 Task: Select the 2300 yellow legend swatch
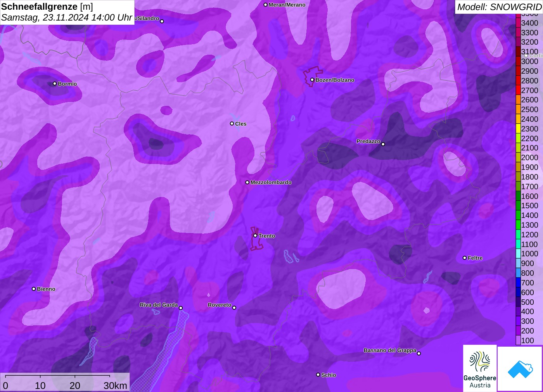pos(518,129)
